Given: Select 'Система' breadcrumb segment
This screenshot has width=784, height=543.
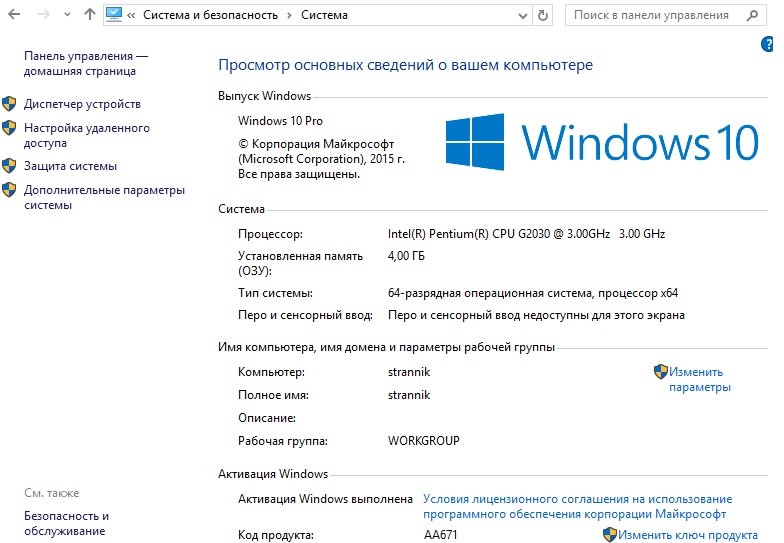Looking at the screenshot, I should [324, 15].
